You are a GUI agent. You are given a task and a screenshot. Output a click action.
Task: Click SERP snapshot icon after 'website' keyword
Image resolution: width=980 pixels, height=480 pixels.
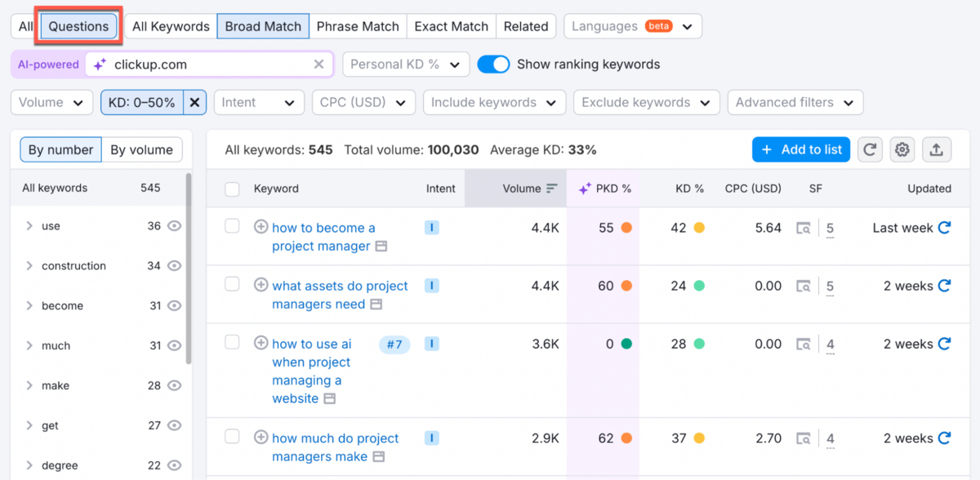click(329, 399)
